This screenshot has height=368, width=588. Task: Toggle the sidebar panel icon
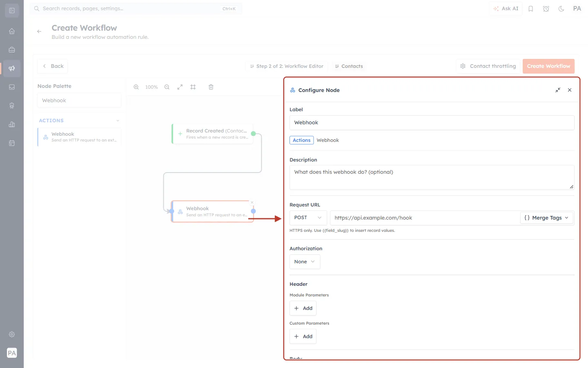tap(12, 11)
